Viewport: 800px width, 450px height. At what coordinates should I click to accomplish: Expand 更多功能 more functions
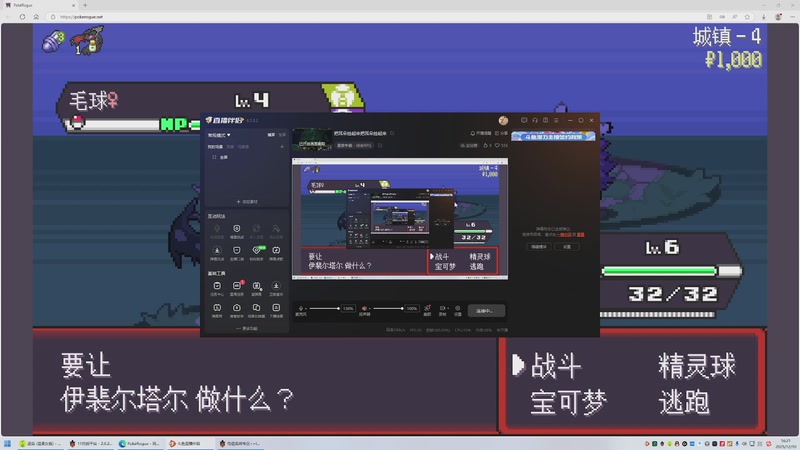click(x=247, y=329)
